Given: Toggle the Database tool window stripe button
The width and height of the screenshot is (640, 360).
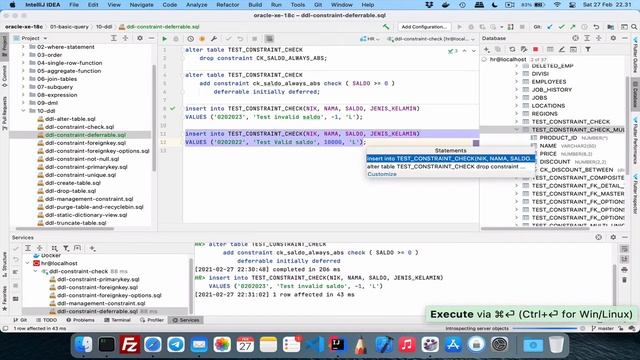Looking at the screenshot, I should (636, 95).
